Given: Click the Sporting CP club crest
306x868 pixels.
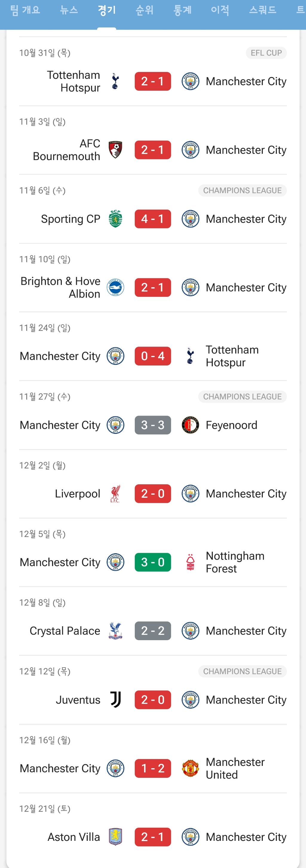Looking at the screenshot, I should tap(115, 219).
